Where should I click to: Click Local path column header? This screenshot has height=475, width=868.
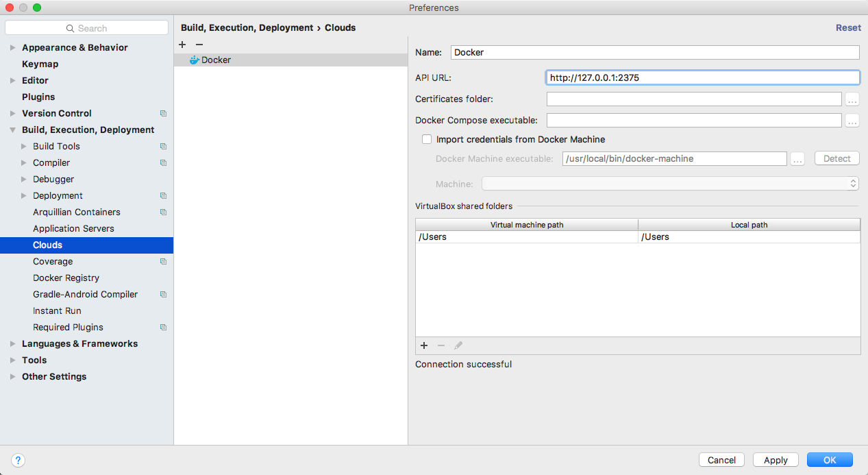[749, 225]
